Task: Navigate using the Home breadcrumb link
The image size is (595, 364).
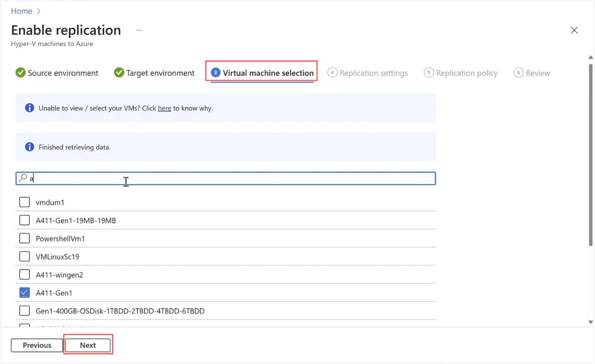Action: (x=21, y=11)
